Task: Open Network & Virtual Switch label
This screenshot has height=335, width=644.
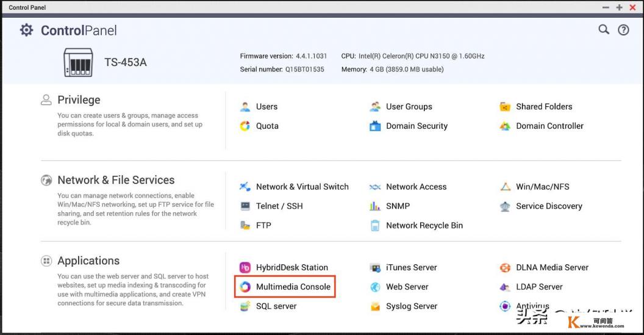Action: point(302,187)
